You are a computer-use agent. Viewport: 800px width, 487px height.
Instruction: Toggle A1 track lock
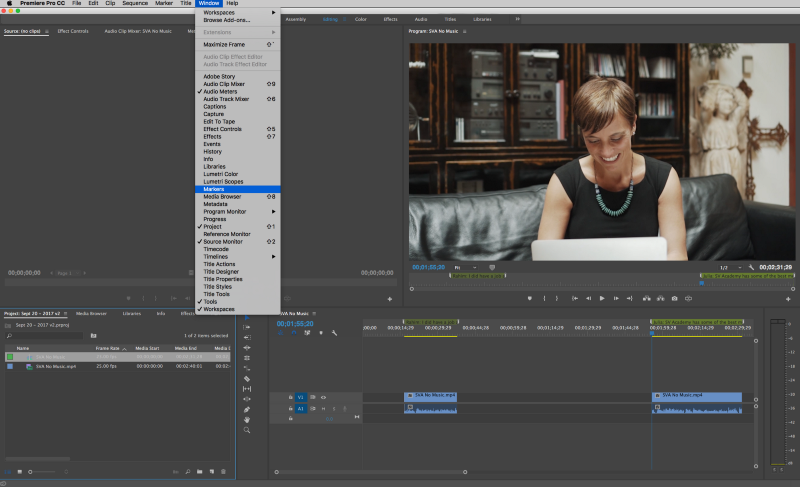coord(290,408)
